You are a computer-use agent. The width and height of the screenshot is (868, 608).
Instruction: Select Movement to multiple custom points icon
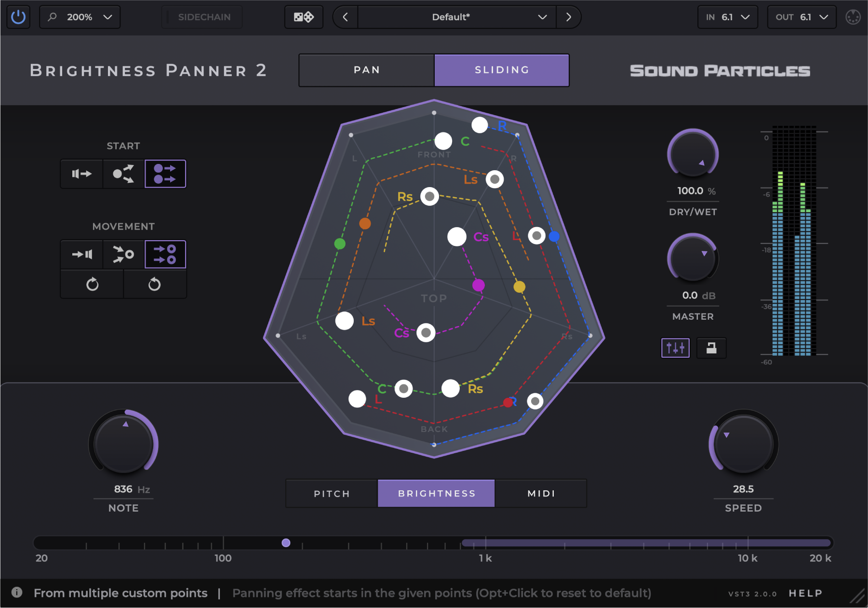click(165, 254)
